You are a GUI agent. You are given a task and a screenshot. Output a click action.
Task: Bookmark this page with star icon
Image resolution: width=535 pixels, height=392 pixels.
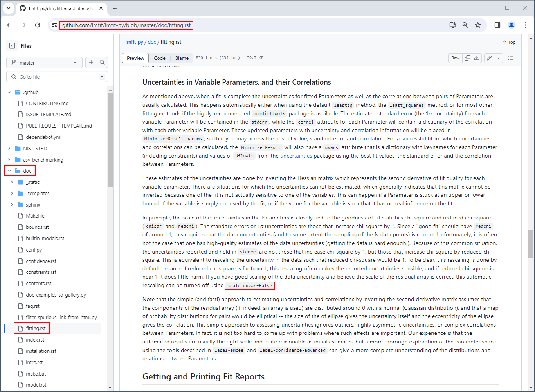(x=478, y=25)
